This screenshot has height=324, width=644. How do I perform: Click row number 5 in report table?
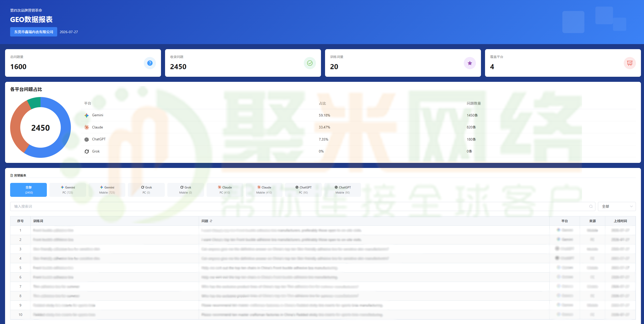coord(20,268)
